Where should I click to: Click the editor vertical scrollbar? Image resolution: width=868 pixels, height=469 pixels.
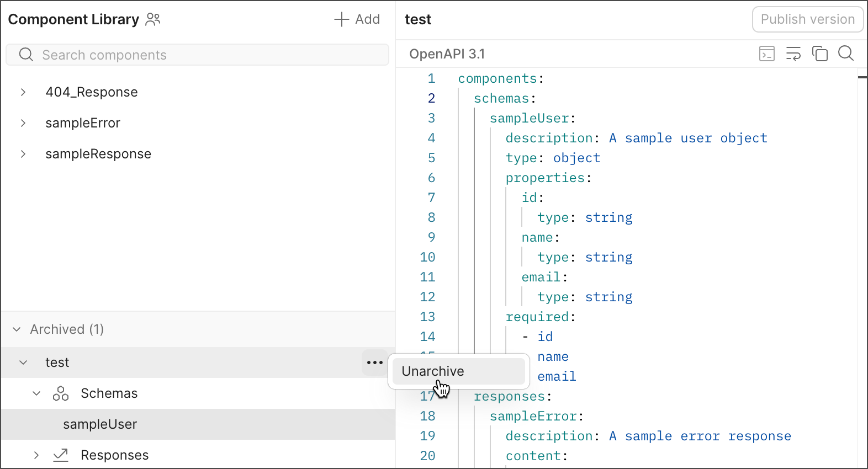[862, 268]
